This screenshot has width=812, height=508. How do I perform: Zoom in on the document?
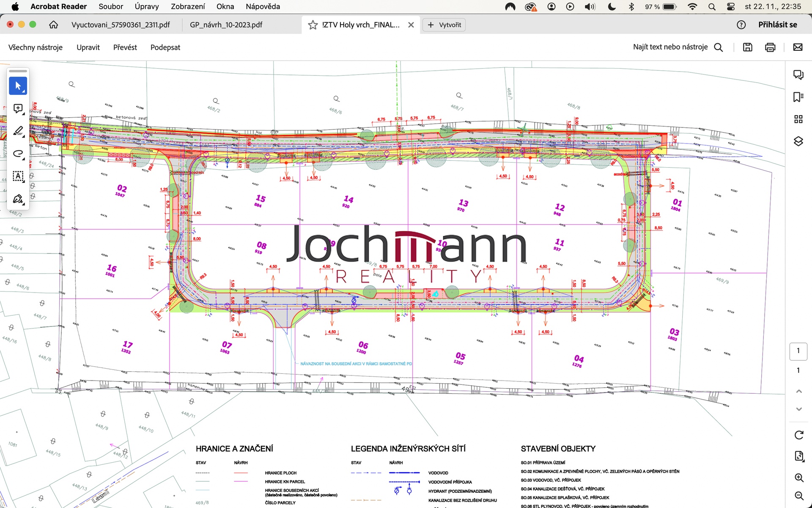(798, 478)
